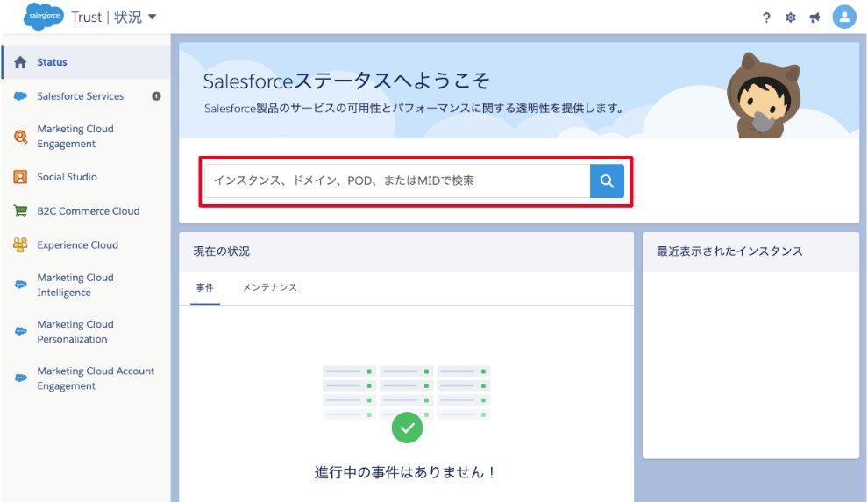
Task: Click the 最近表示されたインスタンス heading
Action: 729,251
